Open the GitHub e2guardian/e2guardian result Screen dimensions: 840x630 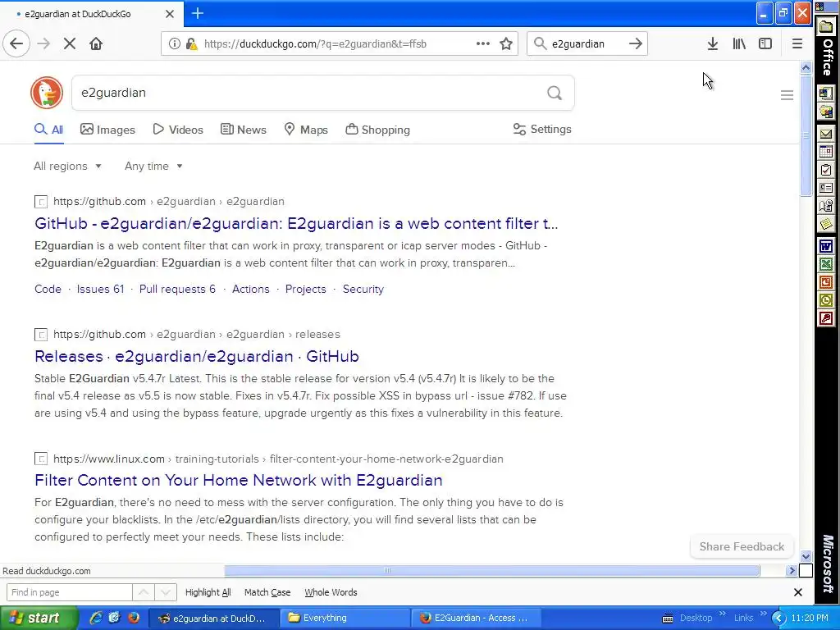tap(296, 223)
